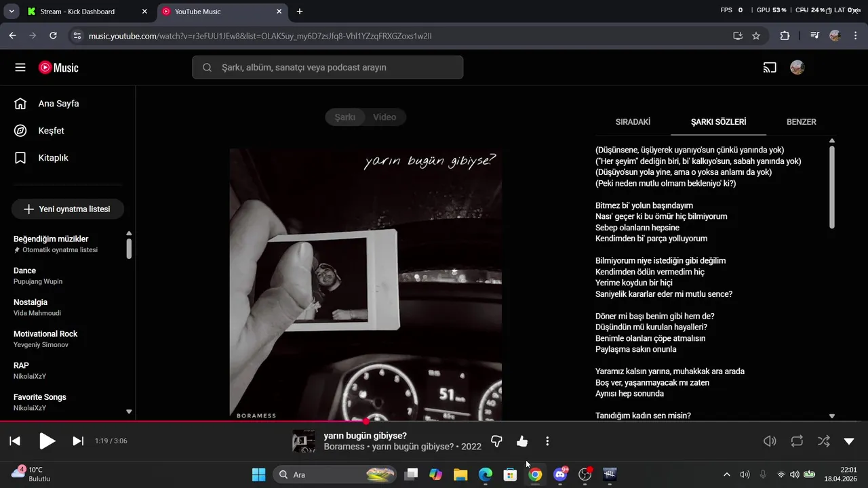This screenshot has height=488, width=868.
Task: Click Yeni oynatma listesi button
Action: pyautogui.click(x=68, y=209)
